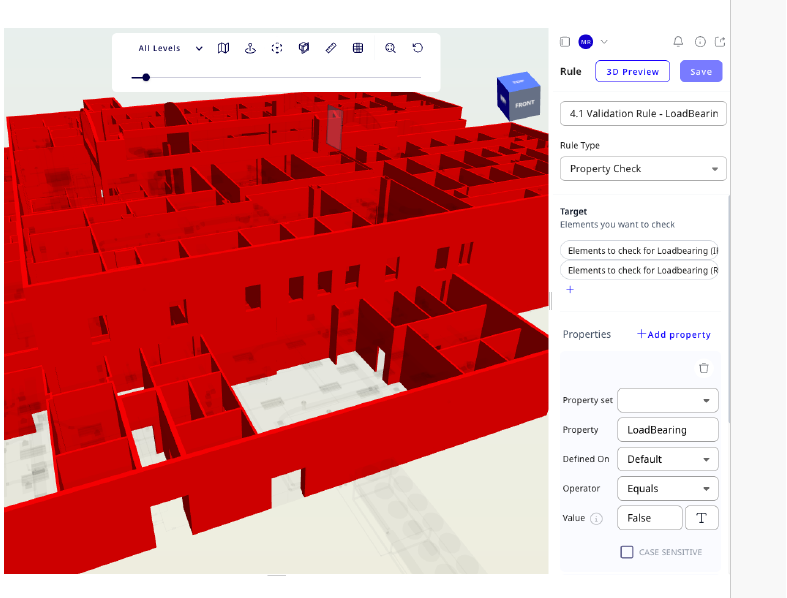Toggle the sidebar panel icon
Screen dimensions: 787x598
pyautogui.click(x=565, y=42)
